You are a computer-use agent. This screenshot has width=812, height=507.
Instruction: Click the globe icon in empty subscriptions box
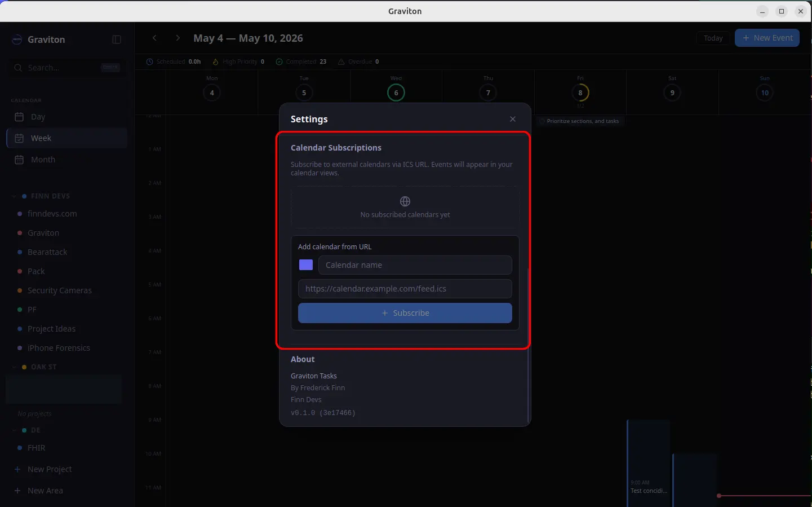405,201
